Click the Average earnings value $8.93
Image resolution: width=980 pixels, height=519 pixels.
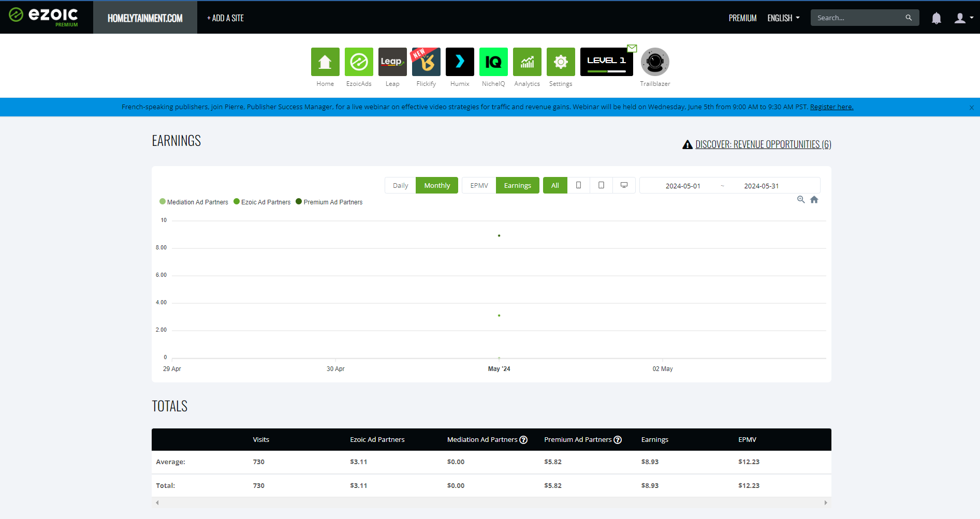[650, 462]
